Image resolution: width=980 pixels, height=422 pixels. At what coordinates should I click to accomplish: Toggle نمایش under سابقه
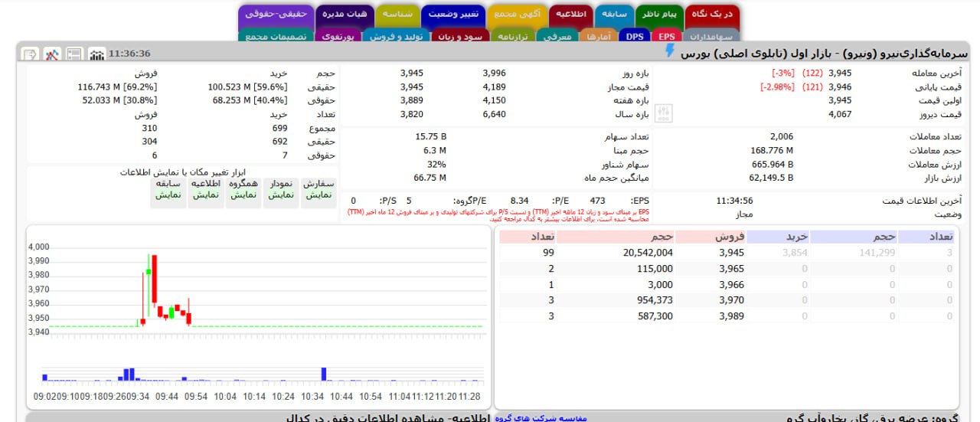click(168, 195)
